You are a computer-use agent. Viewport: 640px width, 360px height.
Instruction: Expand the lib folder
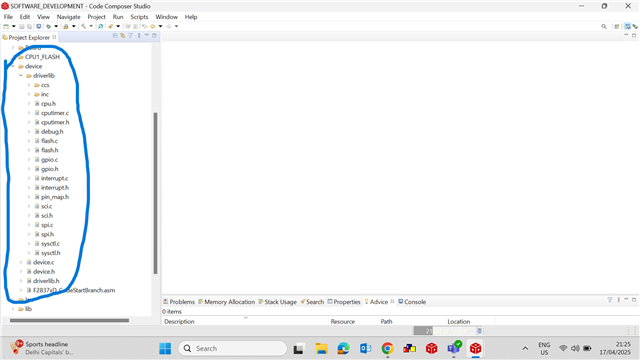13,309
